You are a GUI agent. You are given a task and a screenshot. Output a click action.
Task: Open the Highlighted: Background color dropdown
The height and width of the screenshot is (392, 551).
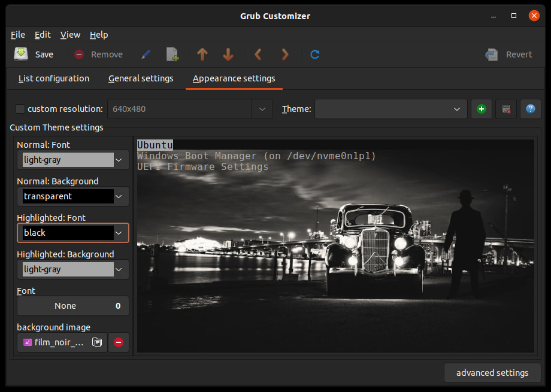pyautogui.click(x=73, y=269)
